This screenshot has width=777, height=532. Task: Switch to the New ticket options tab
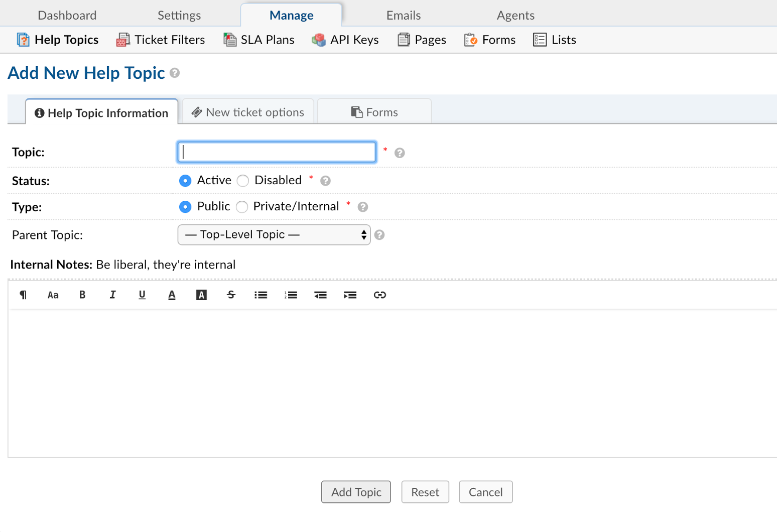tap(247, 111)
